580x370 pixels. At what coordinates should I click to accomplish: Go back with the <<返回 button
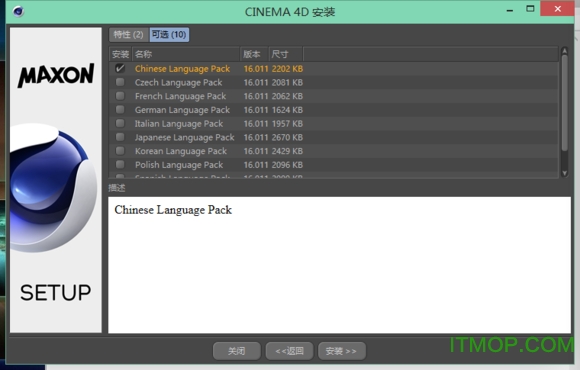[290, 351]
